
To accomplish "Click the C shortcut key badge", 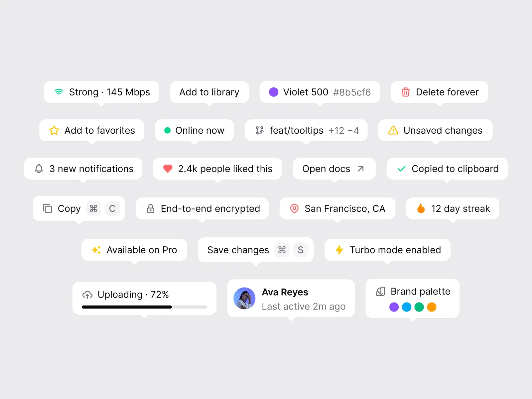I will 112,208.
